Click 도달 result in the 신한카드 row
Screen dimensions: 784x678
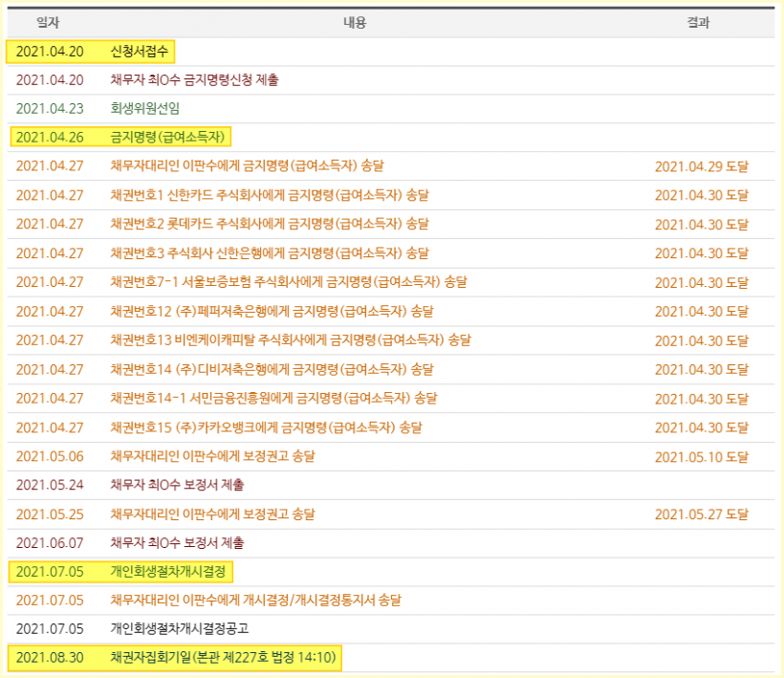(x=702, y=195)
